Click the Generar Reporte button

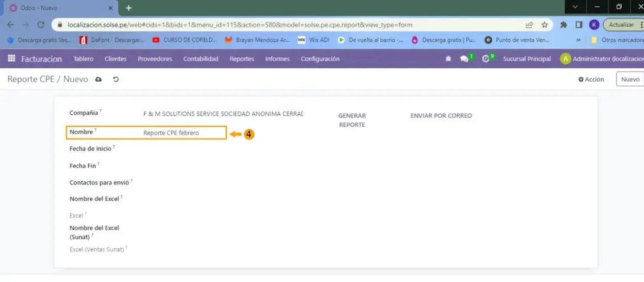[352, 120]
